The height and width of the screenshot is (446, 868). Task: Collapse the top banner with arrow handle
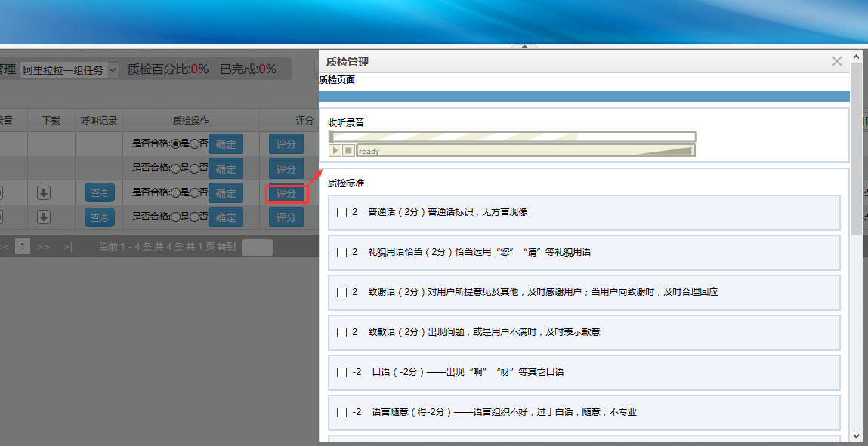524,47
